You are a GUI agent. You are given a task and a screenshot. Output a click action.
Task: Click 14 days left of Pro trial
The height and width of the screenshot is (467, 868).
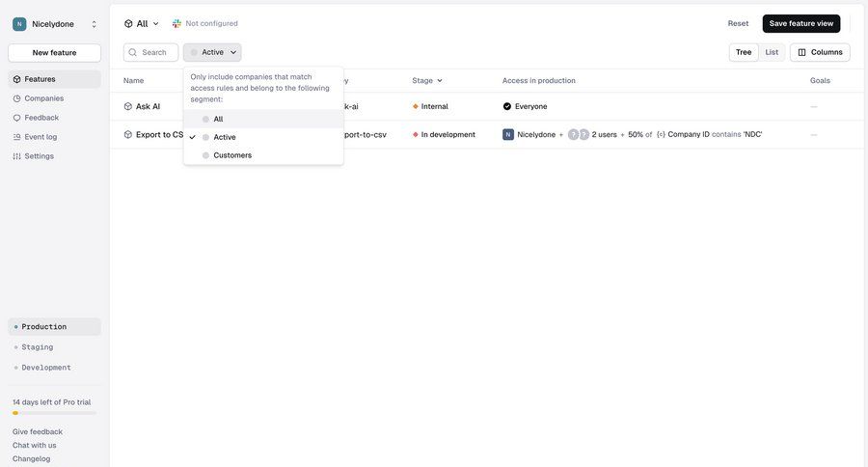(x=51, y=402)
